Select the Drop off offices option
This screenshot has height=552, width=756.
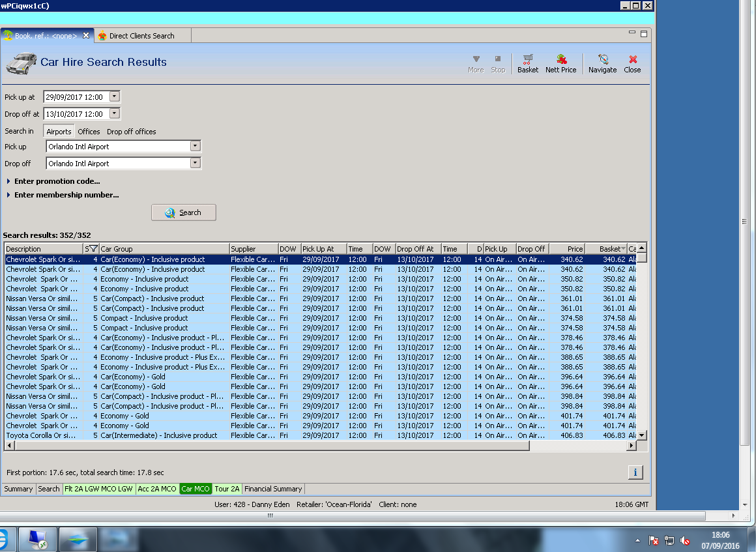pos(132,132)
